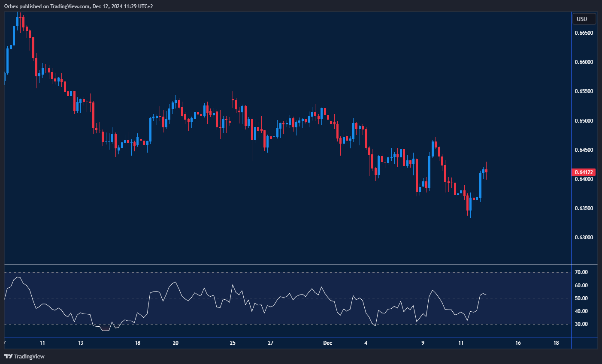Click the Orbex published on TradingView.com header text

[78, 6]
